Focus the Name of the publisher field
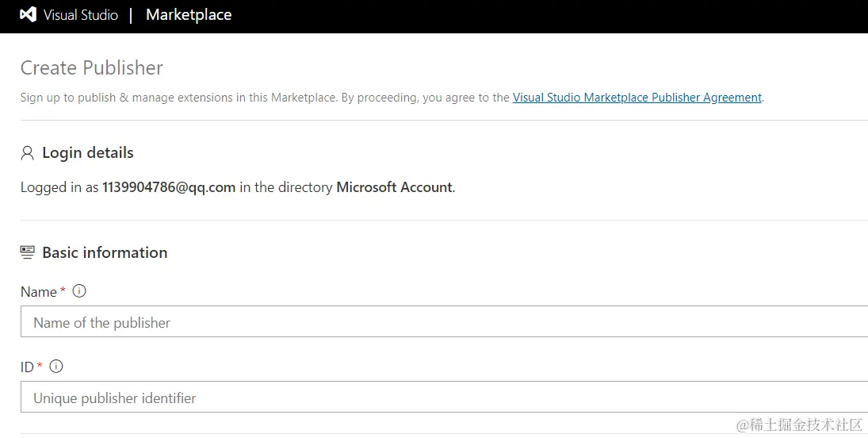The image size is (868, 438). [x=444, y=322]
